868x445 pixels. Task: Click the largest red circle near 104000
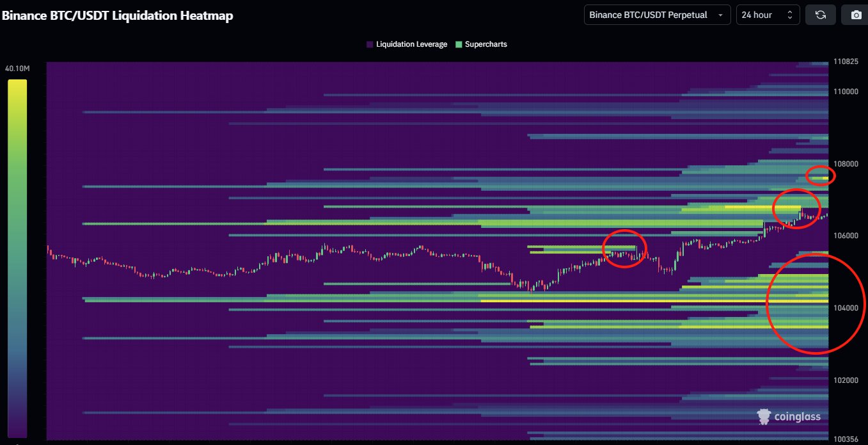pos(814,303)
